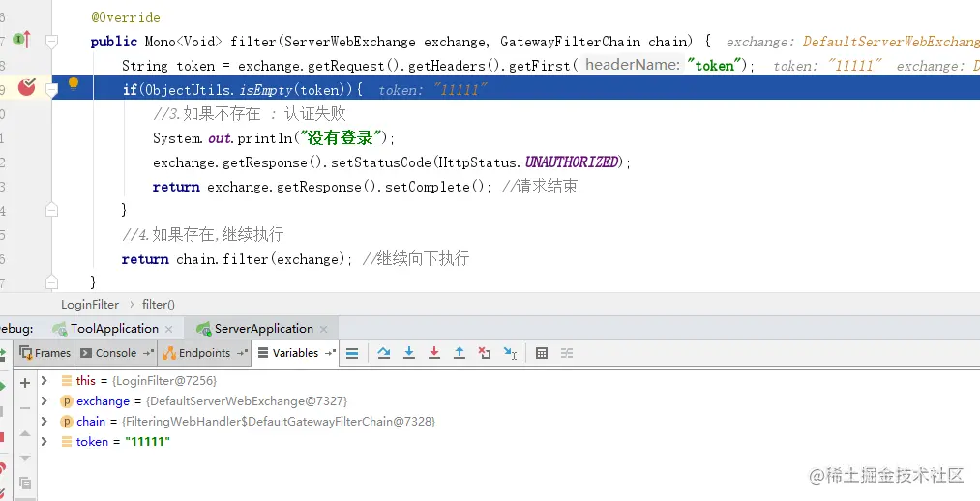Select the exchange DefaultServerWebExchange@7327 variable row
This screenshot has width=980, height=501.
[x=509, y=401]
